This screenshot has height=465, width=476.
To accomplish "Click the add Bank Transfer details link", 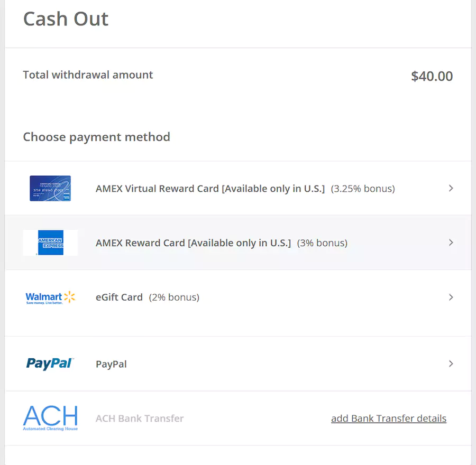I will point(389,418).
